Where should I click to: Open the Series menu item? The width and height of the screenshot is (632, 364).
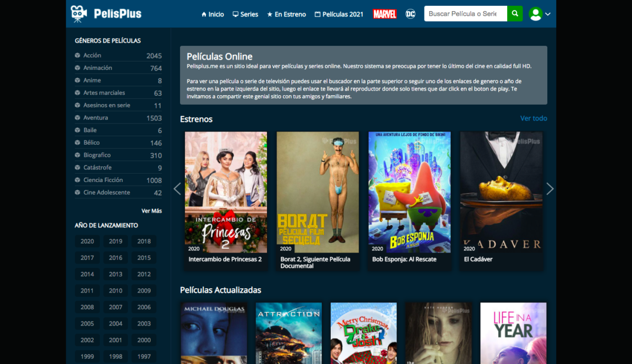tap(245, 14)
